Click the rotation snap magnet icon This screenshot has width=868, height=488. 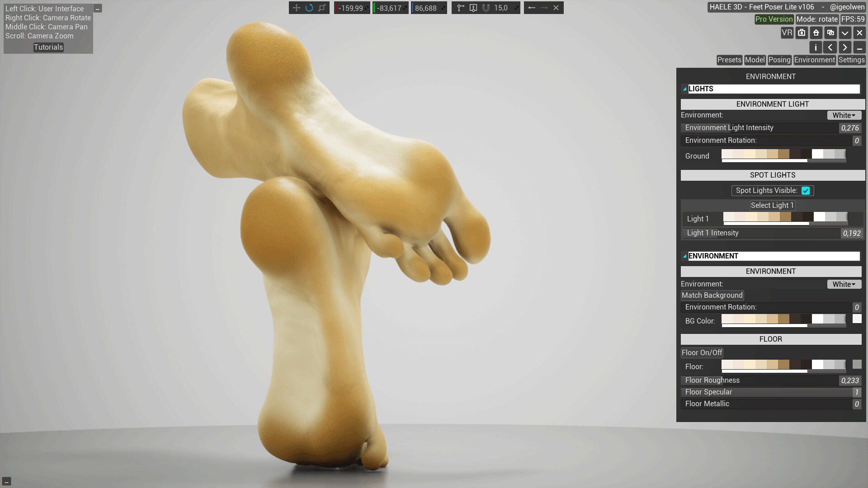coord(486,8)
